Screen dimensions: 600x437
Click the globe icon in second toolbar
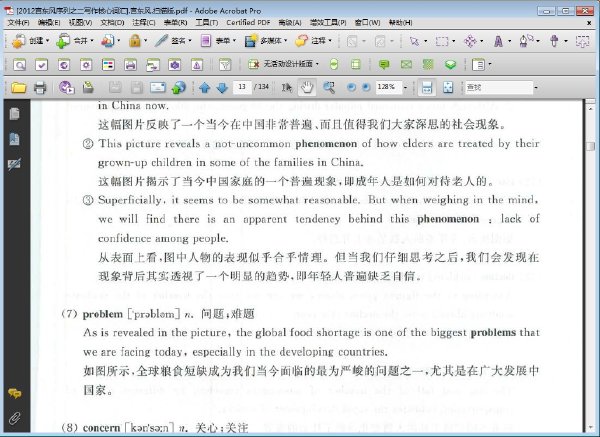coord(64,65)
